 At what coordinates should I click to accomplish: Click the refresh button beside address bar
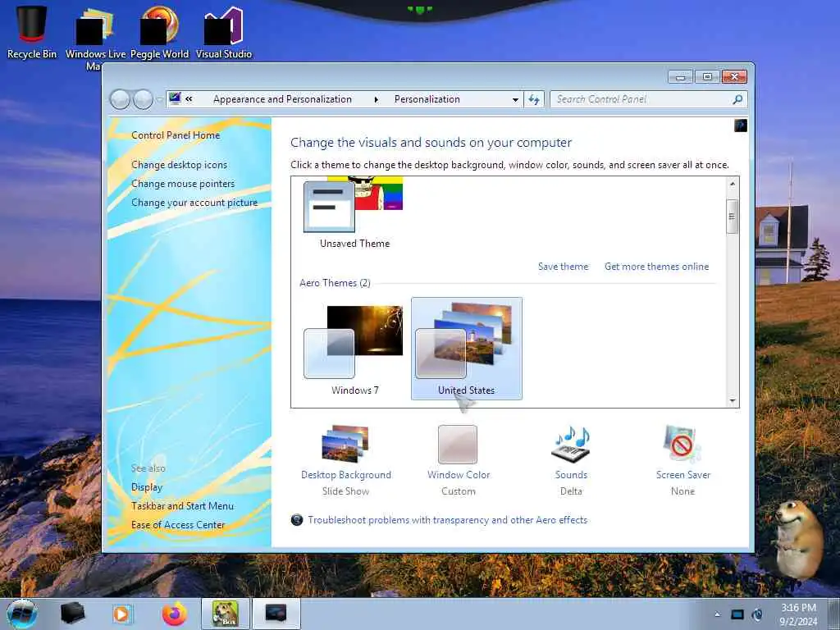coord(534,99)
